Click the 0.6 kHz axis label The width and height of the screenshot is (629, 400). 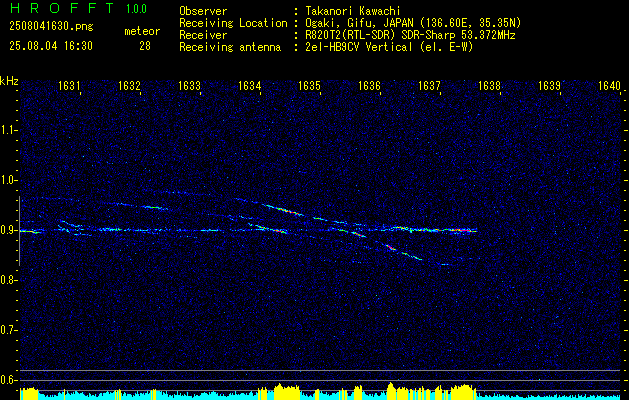click(8, 380)
